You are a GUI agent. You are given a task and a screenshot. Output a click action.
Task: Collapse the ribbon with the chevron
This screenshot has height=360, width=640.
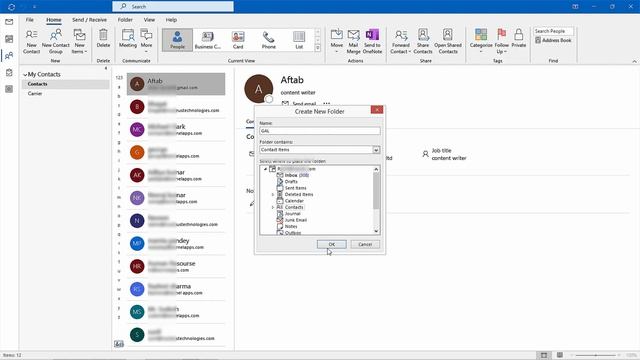point(634,61)
